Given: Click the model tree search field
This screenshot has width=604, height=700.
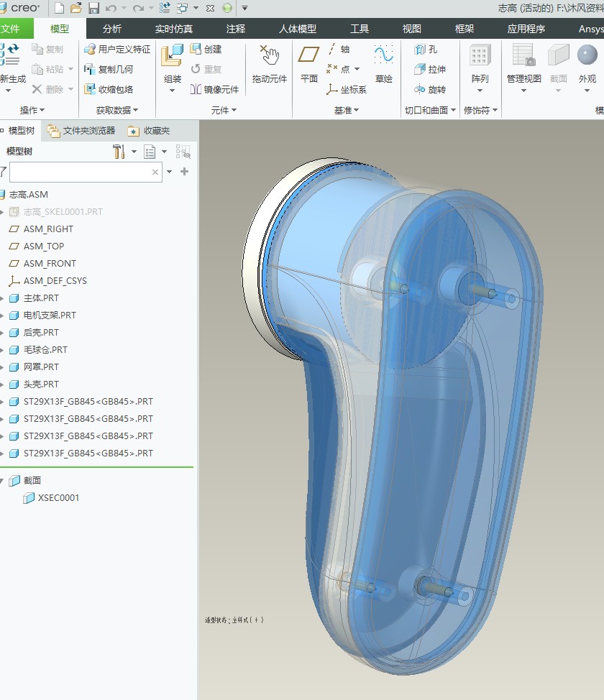Looking at the screenshot, I should click(79, 172).
